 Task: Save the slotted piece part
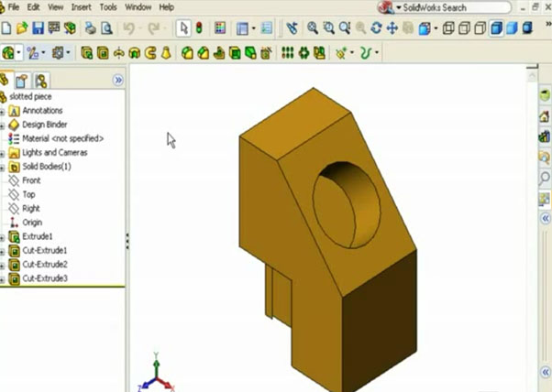click(38, 28)
